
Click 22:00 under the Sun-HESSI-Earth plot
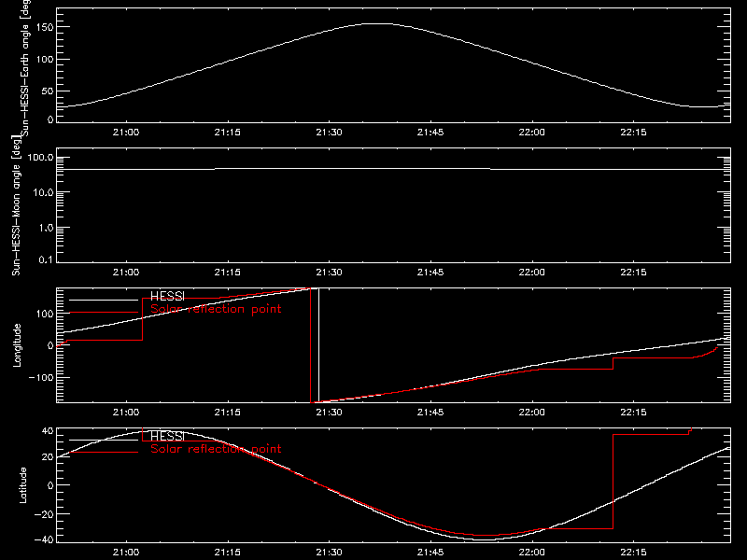tap(532, 133)
